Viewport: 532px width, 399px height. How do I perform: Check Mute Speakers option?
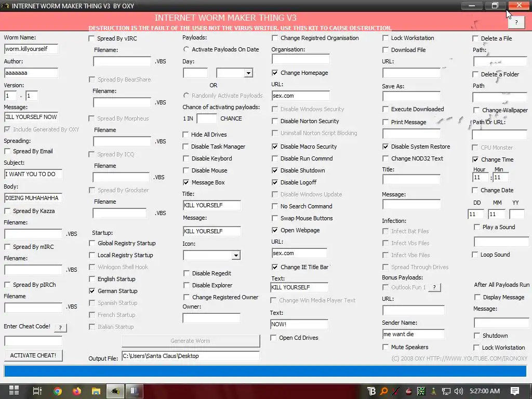385,347
